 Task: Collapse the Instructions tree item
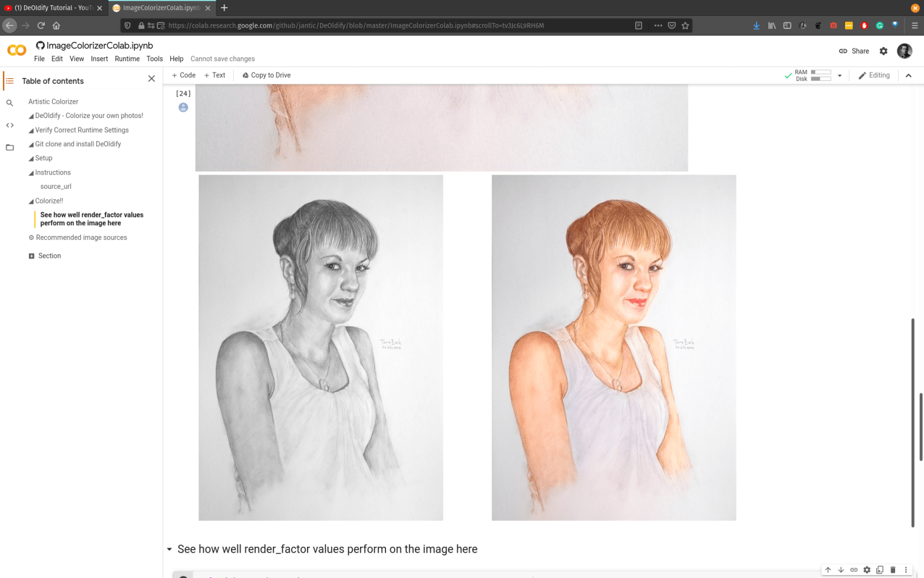[31, 173]
